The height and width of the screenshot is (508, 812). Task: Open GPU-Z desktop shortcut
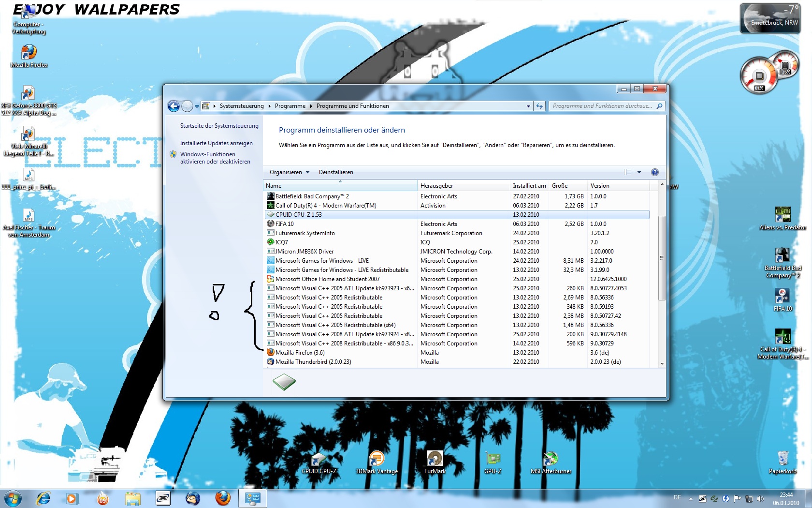point(493,463)
